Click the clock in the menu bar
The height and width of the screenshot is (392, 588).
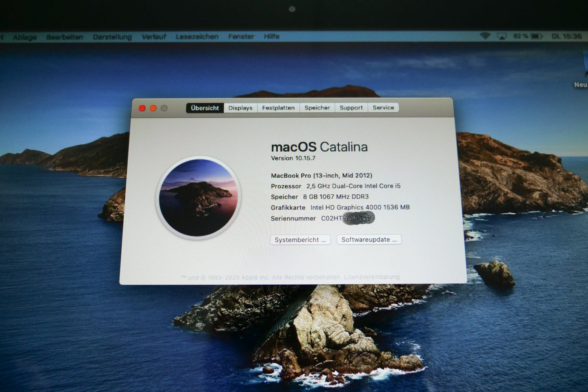tap(566, 36)
